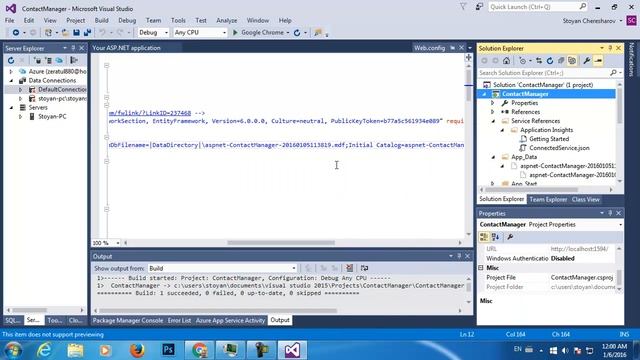Viewport: 640px width, 360px height.
Task: Select ConnectedService.json in Solution Explorer
Action: click(x=559, y=148)
